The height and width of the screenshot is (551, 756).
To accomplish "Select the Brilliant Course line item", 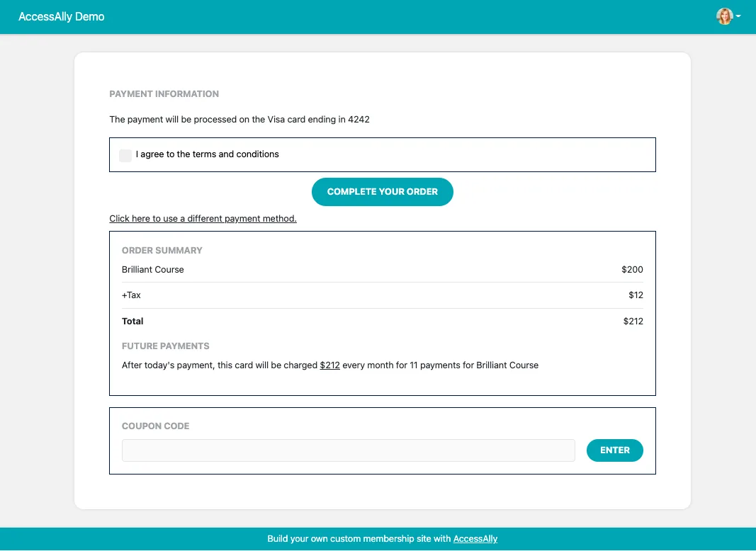I will (152, 270).
